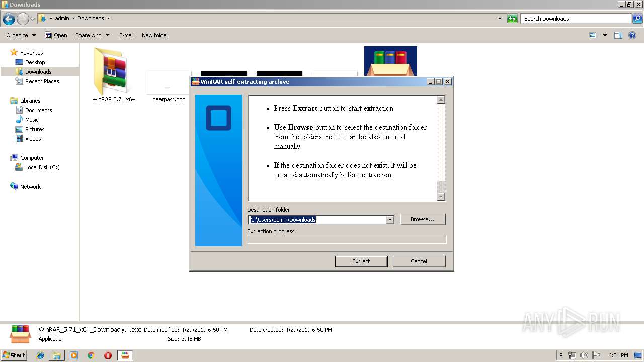Click the instruction text scrollbar up arrow
Screen dimensions: 644x362
pos(441,100)
